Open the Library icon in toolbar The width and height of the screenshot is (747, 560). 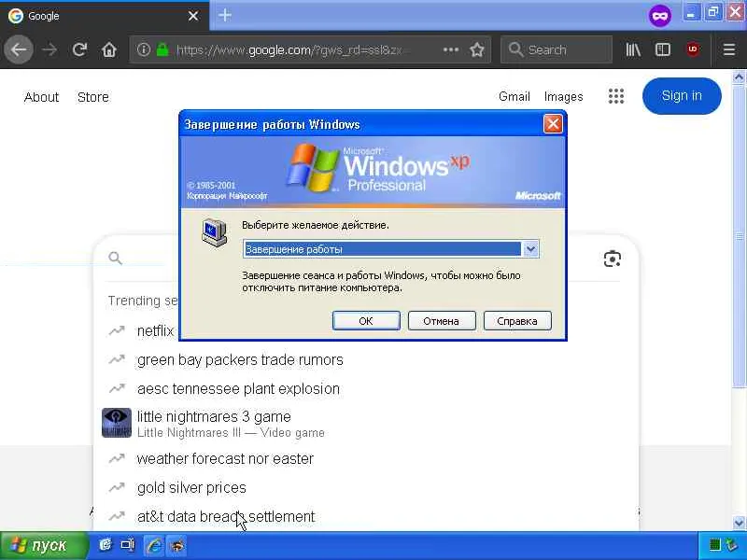pyautogui.click(x=633, y=49)
